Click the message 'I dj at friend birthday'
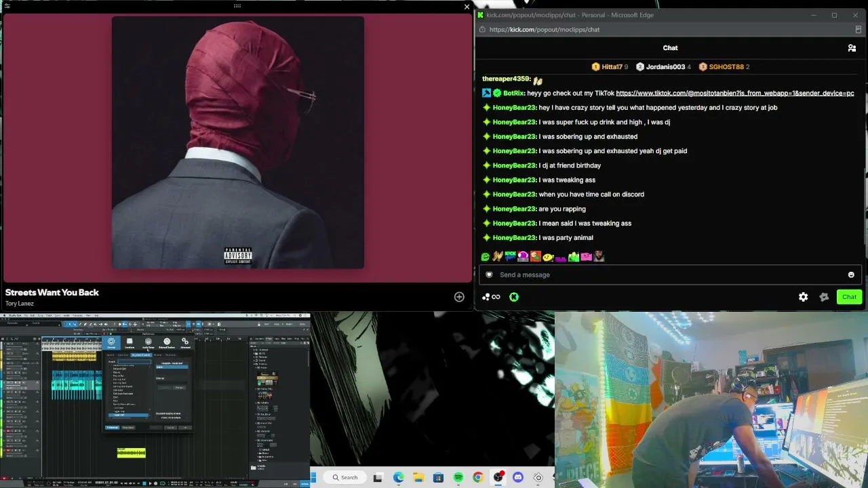The image size is (868, 488). point(570,165)
